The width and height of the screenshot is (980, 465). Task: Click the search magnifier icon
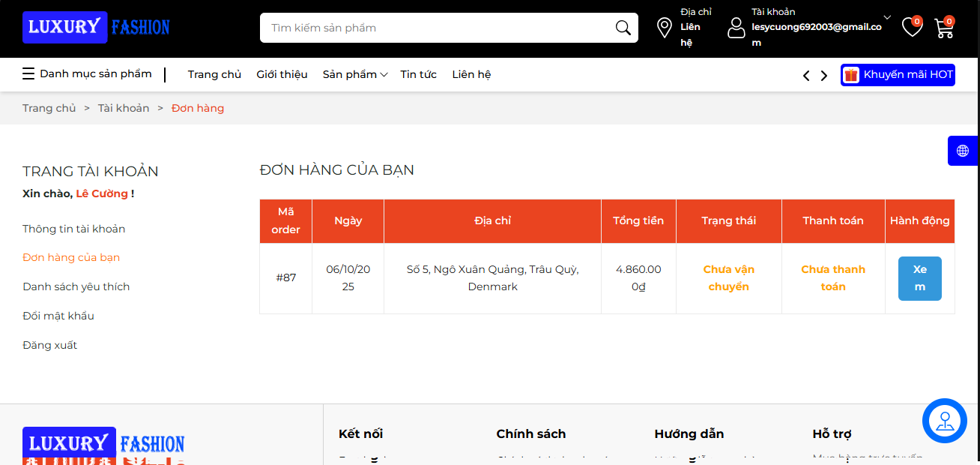click(623, 28)
